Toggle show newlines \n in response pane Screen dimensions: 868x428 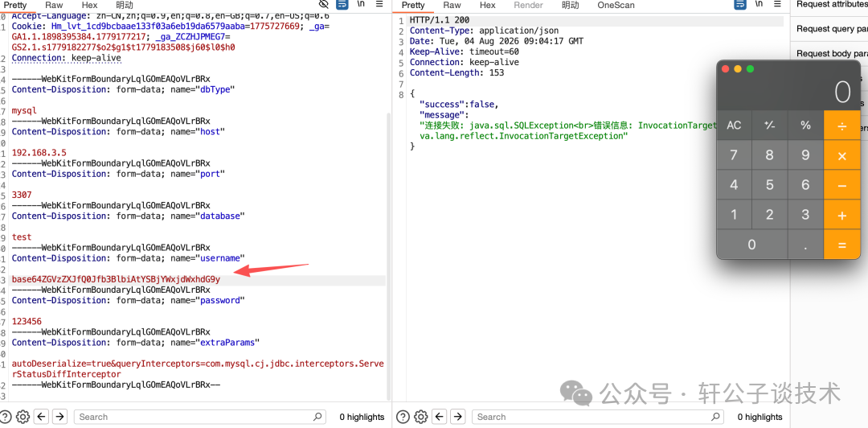point(759,5)
